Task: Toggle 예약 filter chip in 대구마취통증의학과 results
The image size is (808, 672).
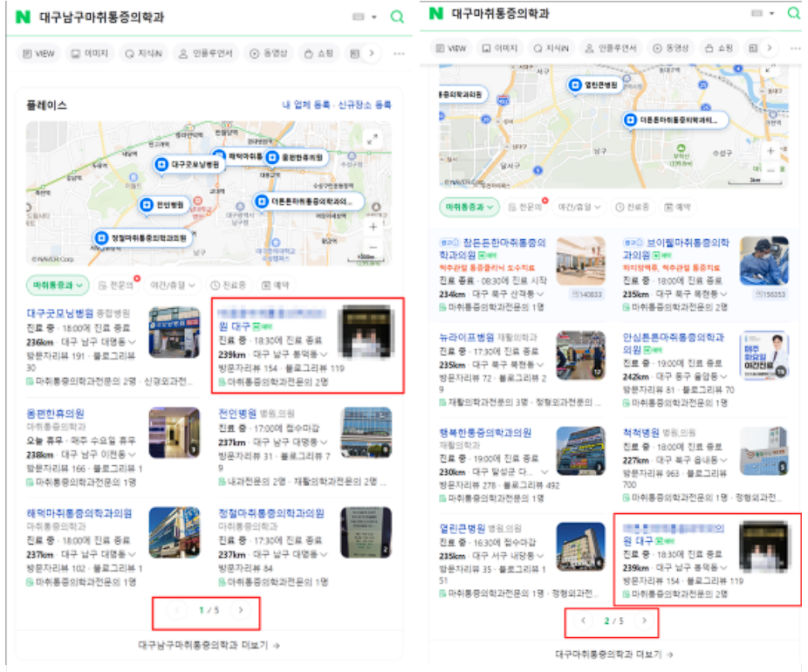Action: 678,207
